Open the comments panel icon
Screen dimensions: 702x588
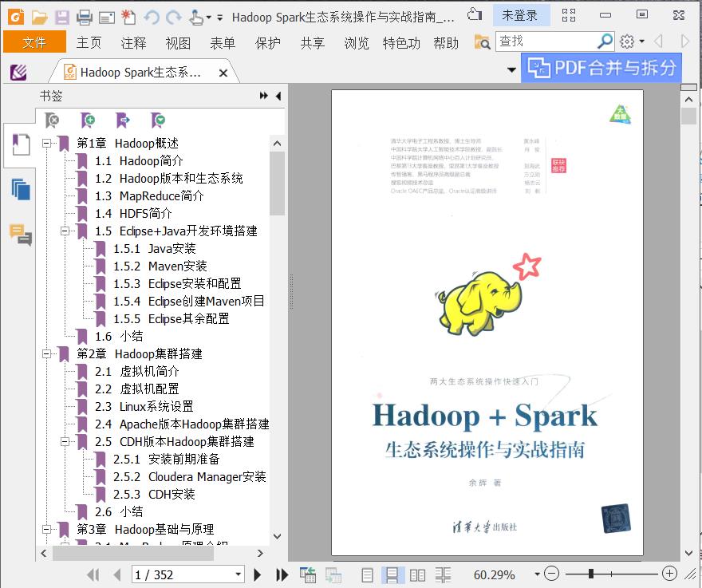[21, 235]
